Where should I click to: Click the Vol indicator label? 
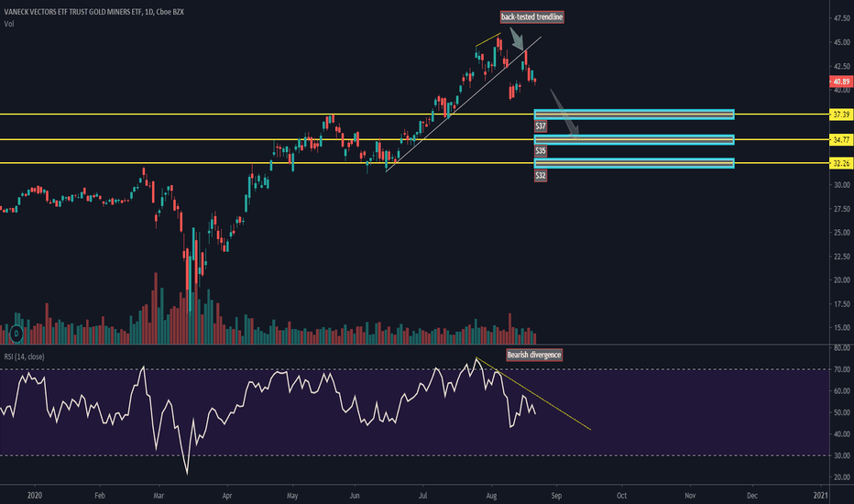click(x=9, y=24)
